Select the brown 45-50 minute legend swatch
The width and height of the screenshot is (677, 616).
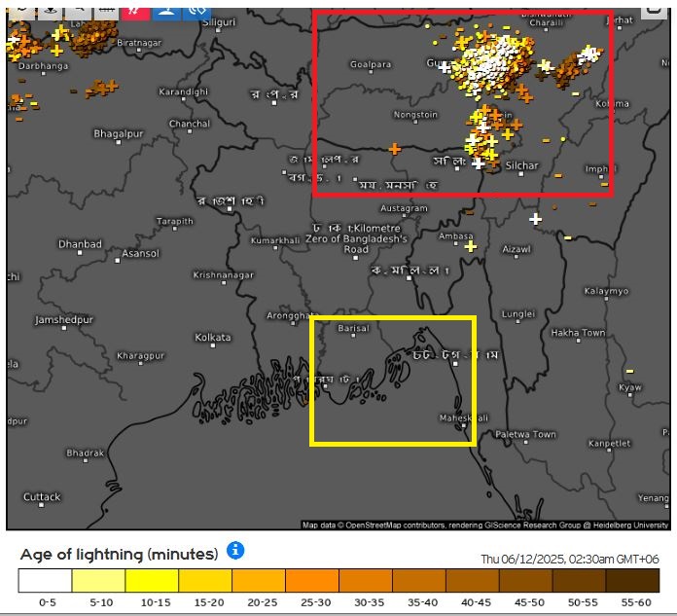point(526,580)
